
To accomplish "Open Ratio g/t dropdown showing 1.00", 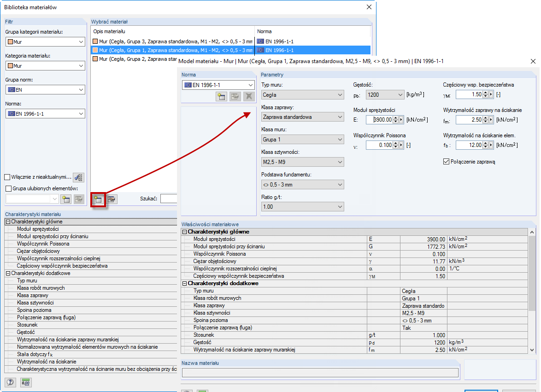I will pyautogui.click(x=303, y=206).
